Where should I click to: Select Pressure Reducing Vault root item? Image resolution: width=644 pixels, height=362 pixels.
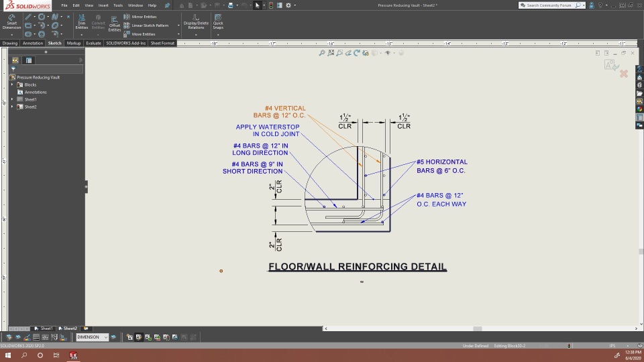38,77
